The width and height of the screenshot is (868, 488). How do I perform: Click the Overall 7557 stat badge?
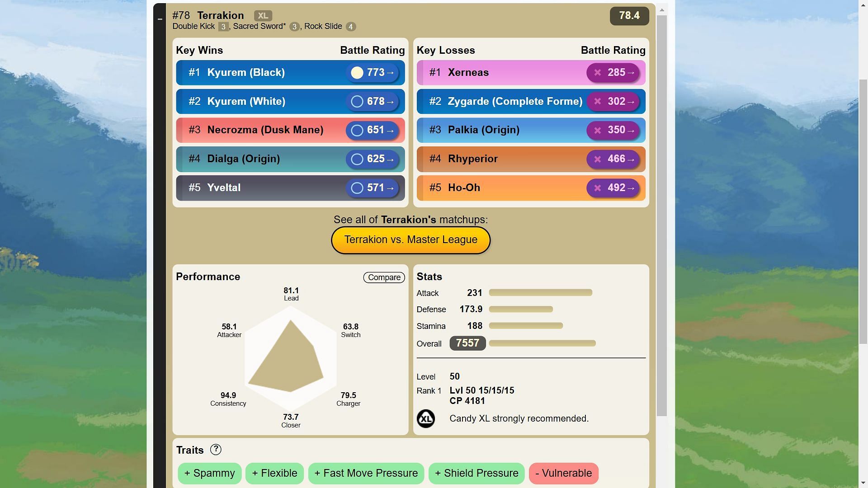pos(467,343)
